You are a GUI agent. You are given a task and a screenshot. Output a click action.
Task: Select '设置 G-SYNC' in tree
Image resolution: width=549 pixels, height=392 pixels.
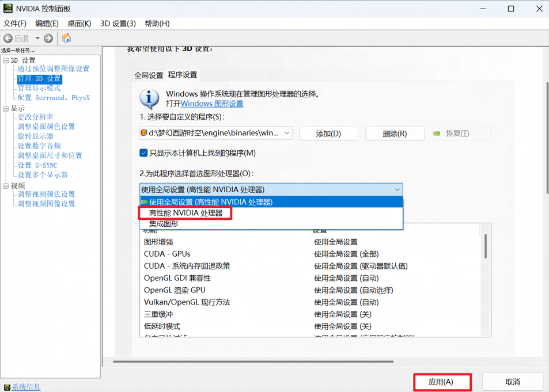(x=37, y=165)
